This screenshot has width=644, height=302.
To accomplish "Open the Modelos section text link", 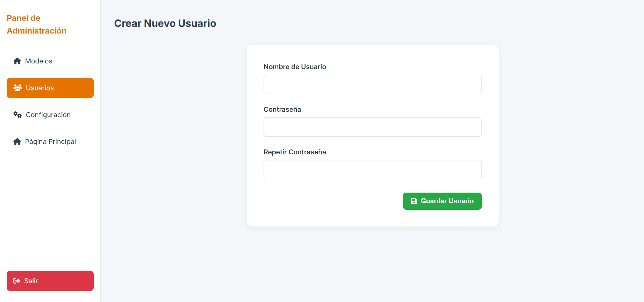I will [39, 61].
